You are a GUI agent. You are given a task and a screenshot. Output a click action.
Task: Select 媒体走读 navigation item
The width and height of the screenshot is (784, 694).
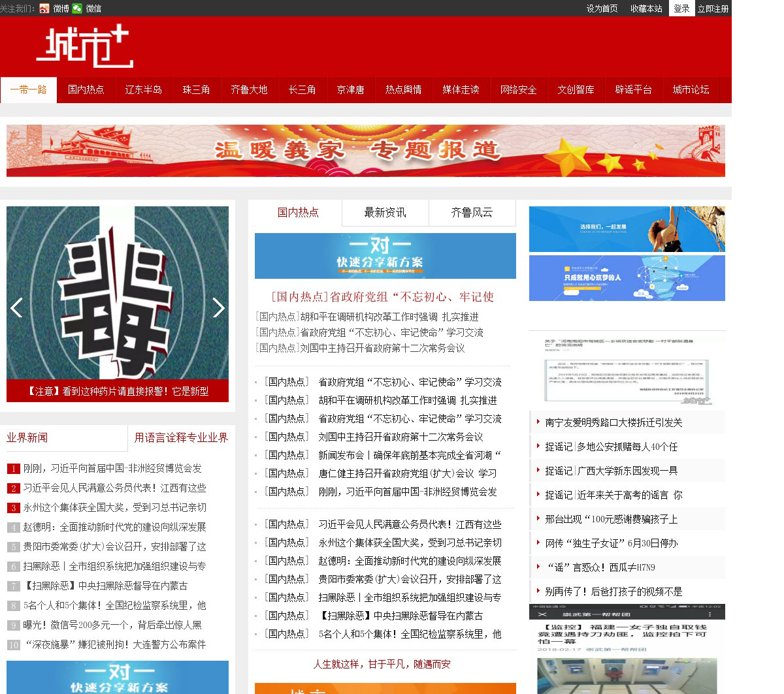pyautogui.click(x=461, y=90)
